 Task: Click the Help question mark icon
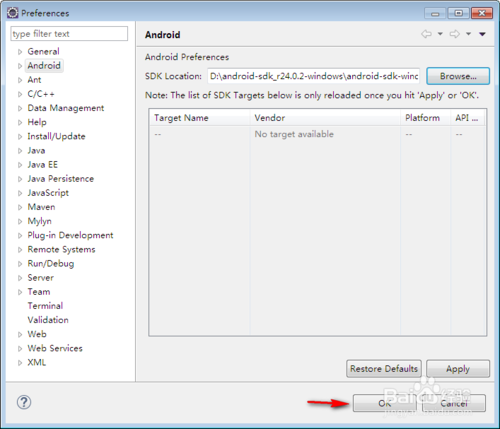24,402
